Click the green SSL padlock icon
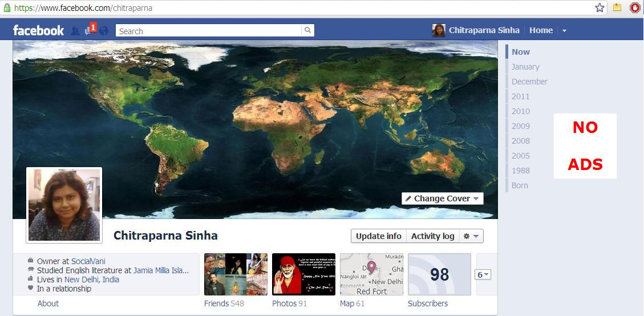644x316 pixels. (7, 7)
